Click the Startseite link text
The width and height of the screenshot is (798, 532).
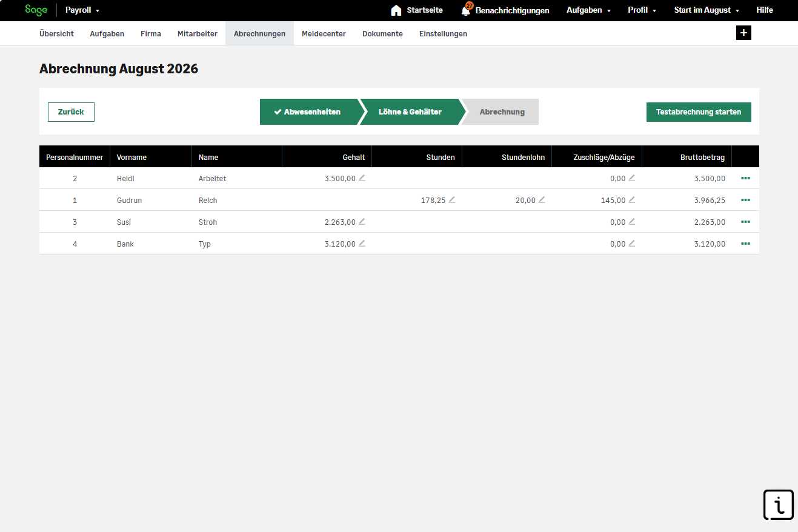(425, 10)
